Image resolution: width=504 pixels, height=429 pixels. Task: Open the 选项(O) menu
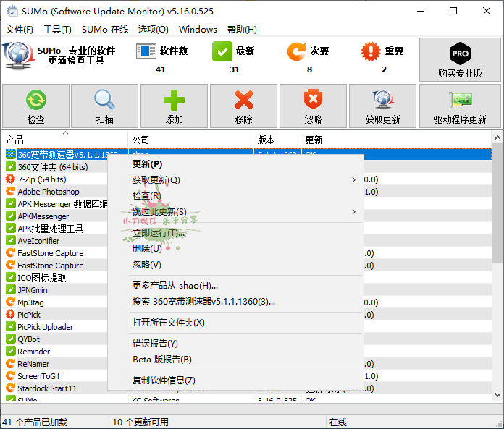(153, 30)
